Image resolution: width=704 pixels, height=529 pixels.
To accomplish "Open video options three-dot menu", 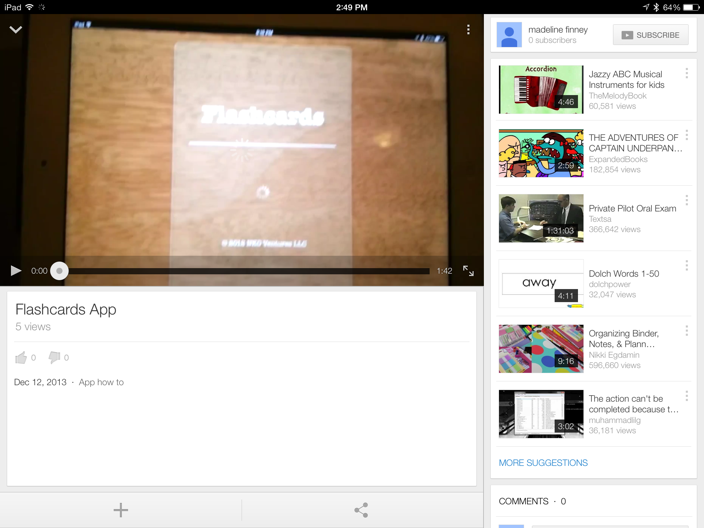I will coord(468,30).
